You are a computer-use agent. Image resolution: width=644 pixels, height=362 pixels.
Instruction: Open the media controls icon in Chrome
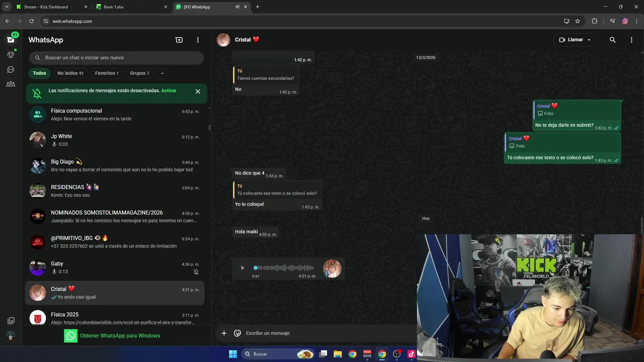point(612,21)
